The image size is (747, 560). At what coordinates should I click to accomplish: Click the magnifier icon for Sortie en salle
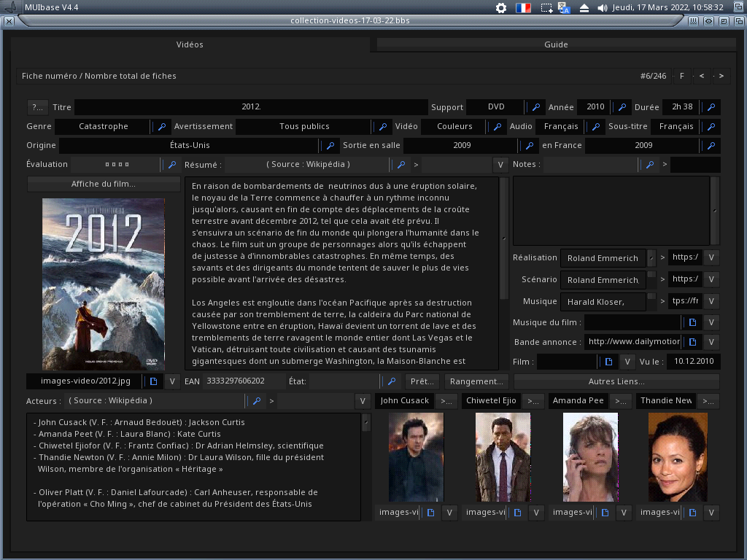530,146
